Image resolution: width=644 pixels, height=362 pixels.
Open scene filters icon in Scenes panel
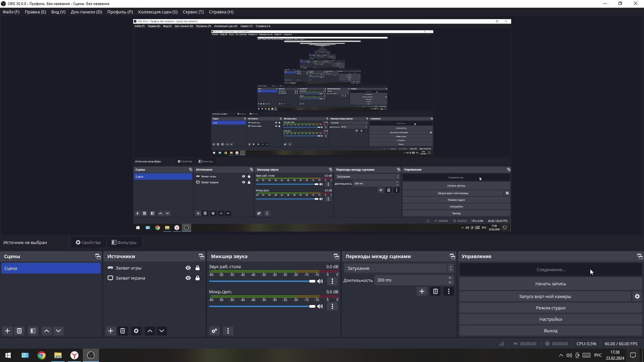pyautogui.click(x=33, y=331)
